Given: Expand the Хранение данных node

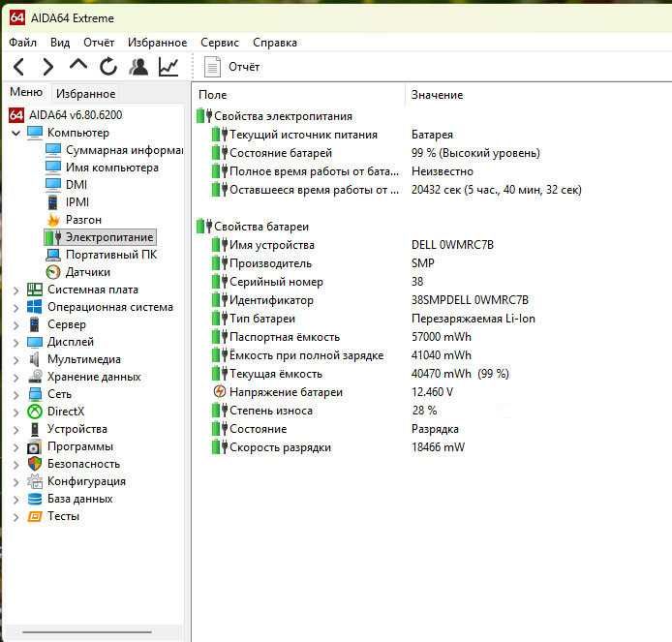Looking at the screenshot, I should click(15, 378).
